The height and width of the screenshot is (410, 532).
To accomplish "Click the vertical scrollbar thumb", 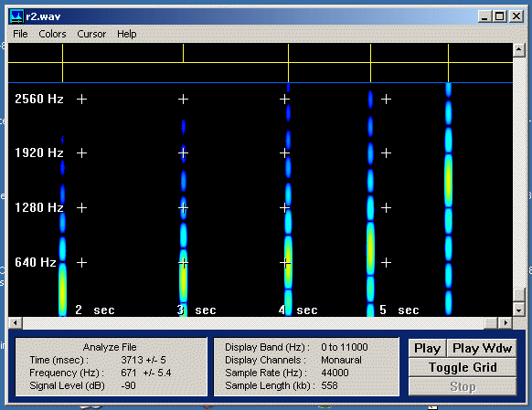I will point(519,294).
